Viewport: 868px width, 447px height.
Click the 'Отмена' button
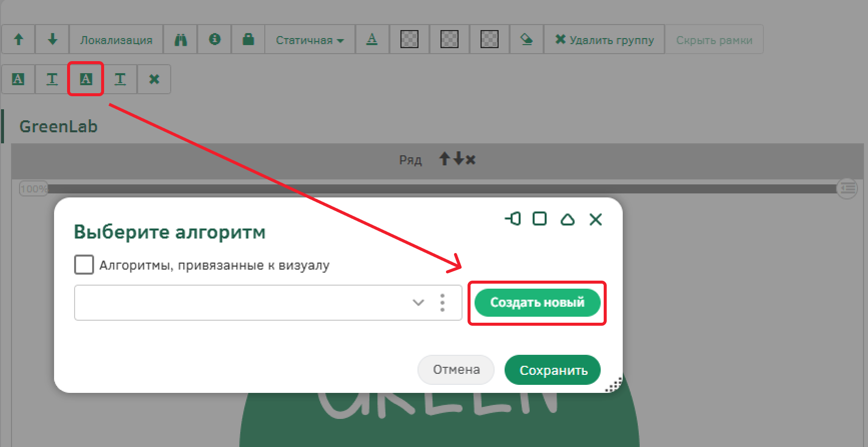click(456, 370)
